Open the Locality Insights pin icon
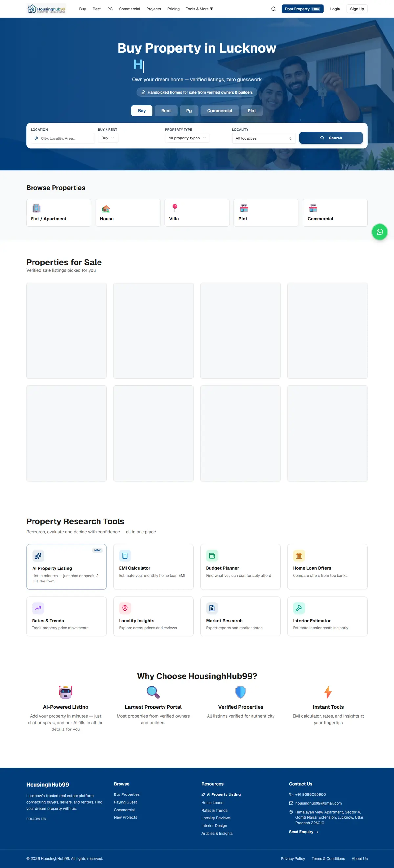Viewport: 394px width, 868px height. [125, 608]
